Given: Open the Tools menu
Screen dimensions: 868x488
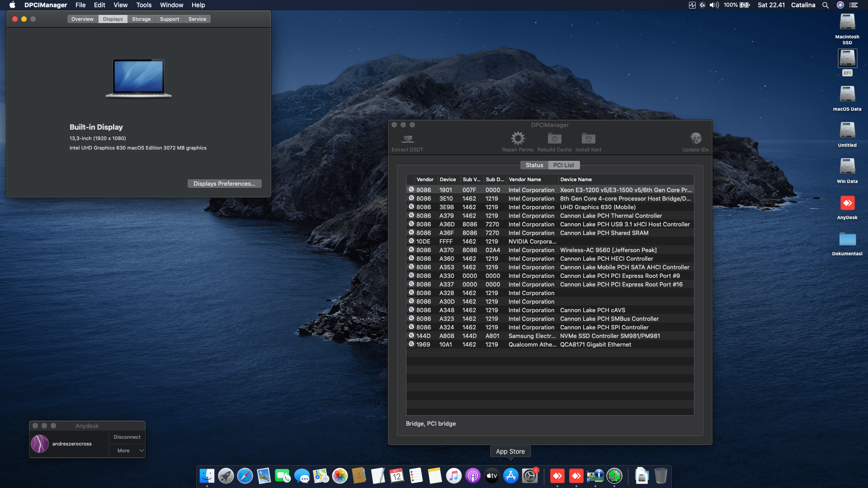Looking at the screenshot, I should [144, 5].
